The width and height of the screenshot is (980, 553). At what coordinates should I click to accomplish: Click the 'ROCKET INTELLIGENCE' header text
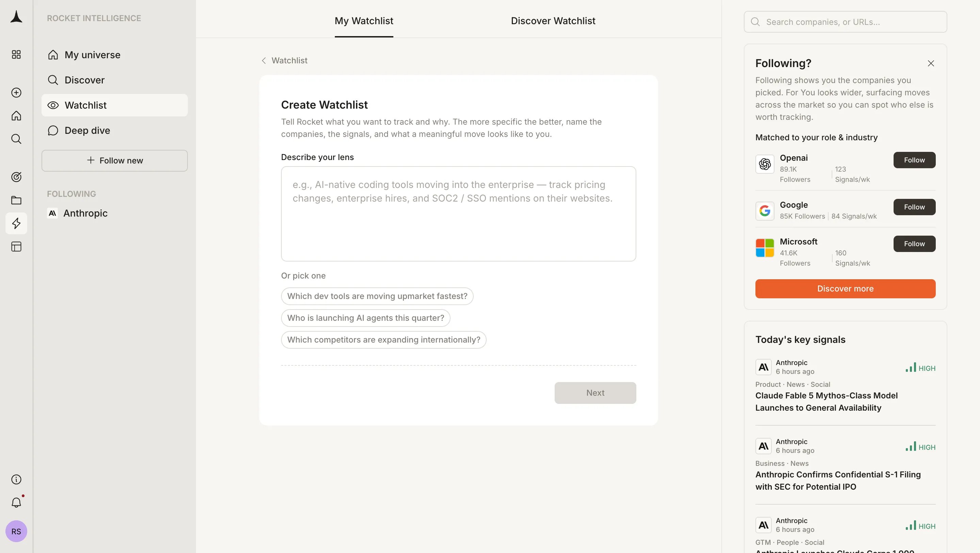[94, 18]
